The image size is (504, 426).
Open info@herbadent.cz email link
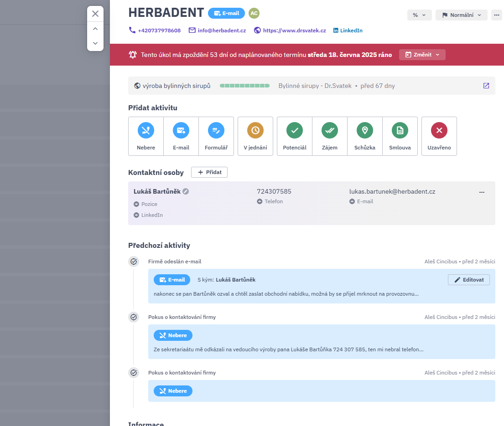click(217, 31)
